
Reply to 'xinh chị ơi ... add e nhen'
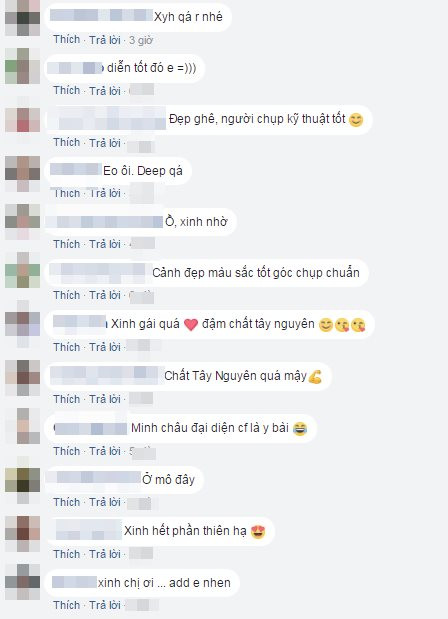pyautogui.click(x=105, y=605)
